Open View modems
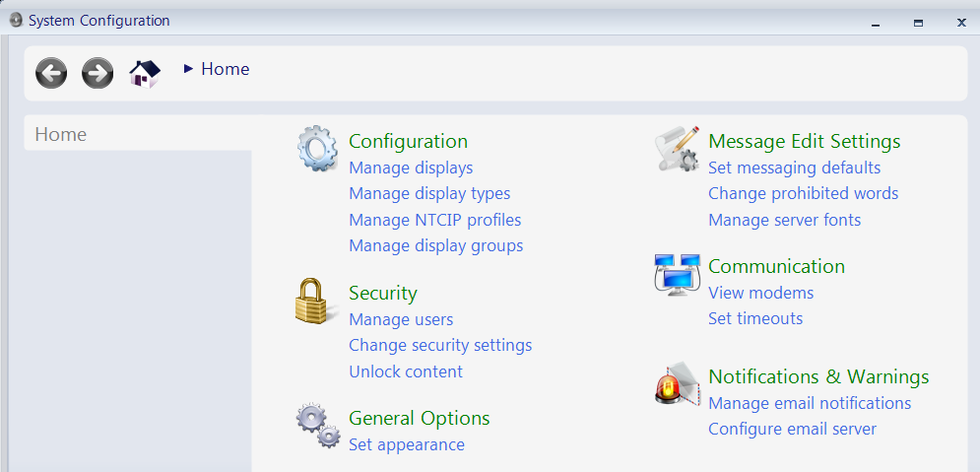Screen dimensions: 980x472 click(x=760, y=293)
